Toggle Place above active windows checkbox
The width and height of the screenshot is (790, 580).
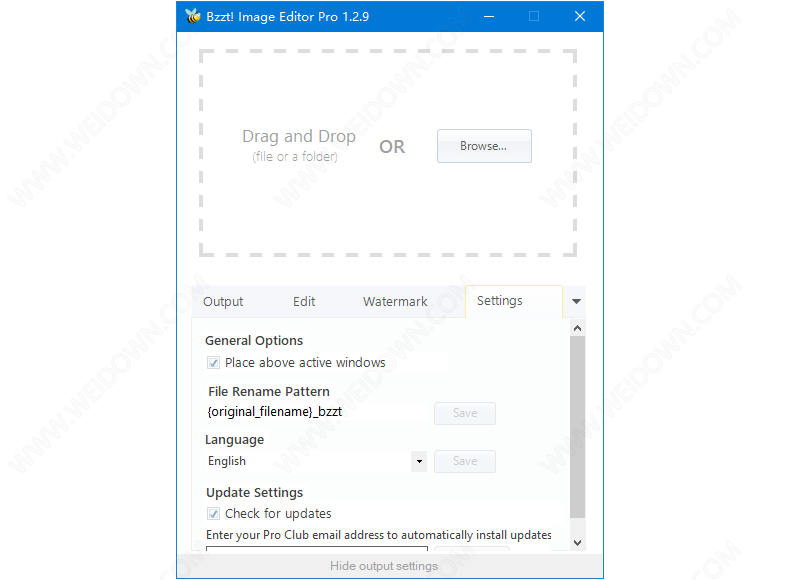click(213, 363)
